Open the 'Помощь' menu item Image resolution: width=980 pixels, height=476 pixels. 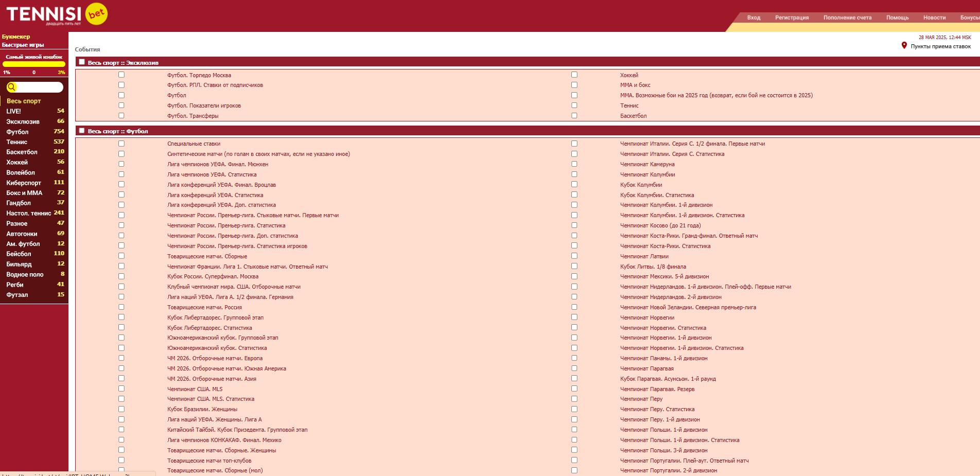[x=897, y=17]
